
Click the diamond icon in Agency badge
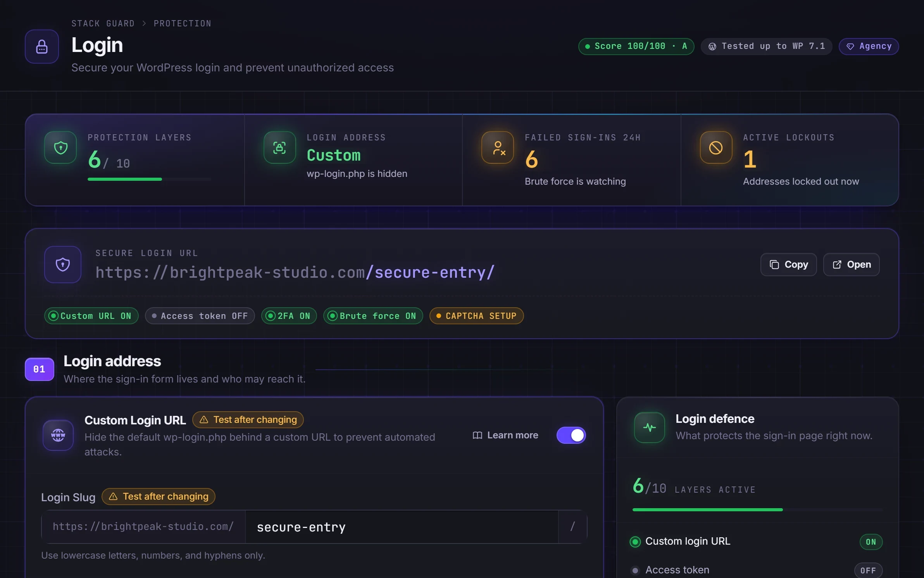pos(850,47)
